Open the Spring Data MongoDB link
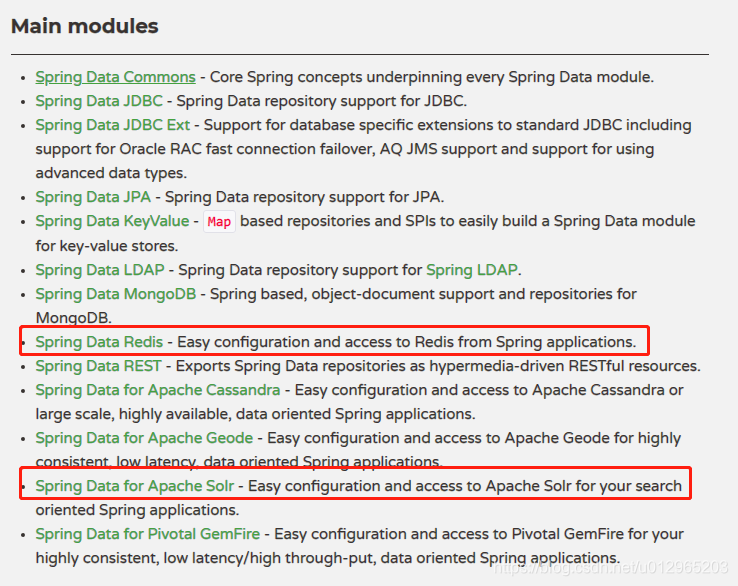The height and width of the screenshot is (586, 738). point(116,294)
